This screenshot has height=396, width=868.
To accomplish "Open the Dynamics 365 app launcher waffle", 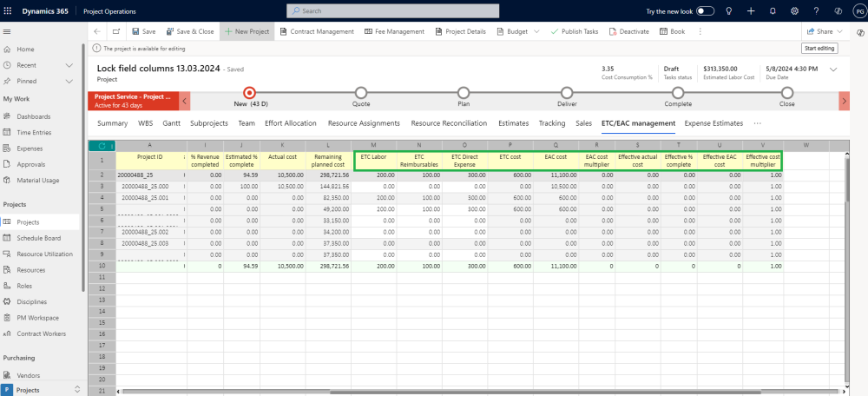I will click(x=10, y=11).
